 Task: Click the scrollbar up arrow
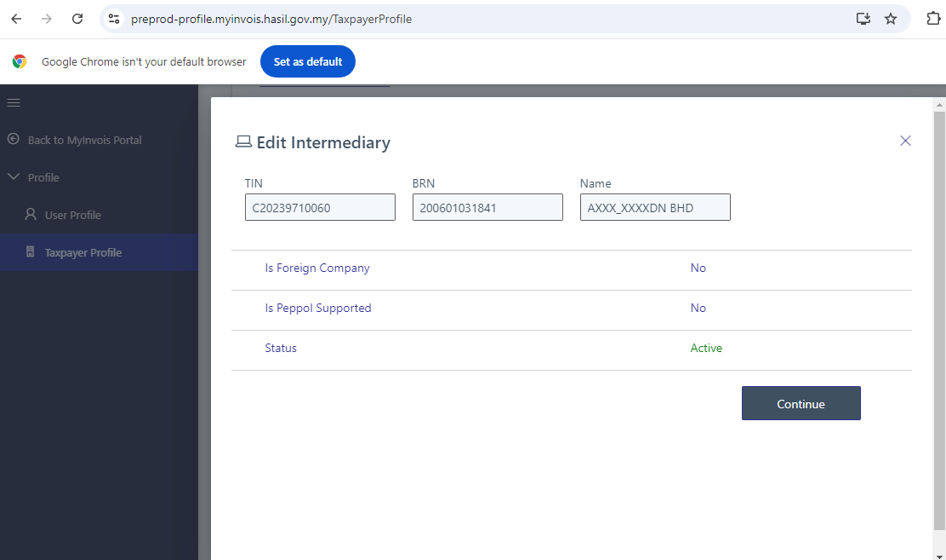[x=939, y=104]
